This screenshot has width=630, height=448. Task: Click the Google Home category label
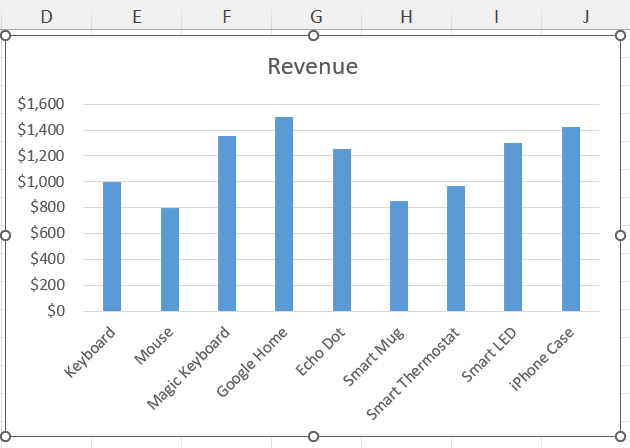pos(252,362)
